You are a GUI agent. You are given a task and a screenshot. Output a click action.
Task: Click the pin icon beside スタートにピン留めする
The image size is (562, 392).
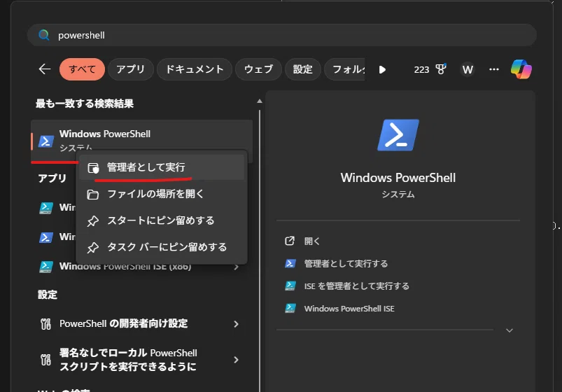point(93,221)
